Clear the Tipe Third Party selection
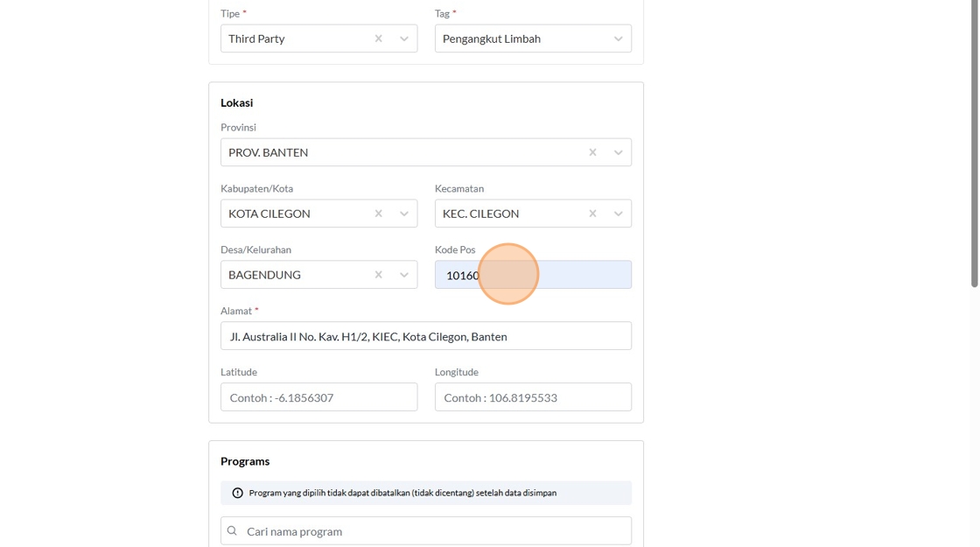 (378, 39)
